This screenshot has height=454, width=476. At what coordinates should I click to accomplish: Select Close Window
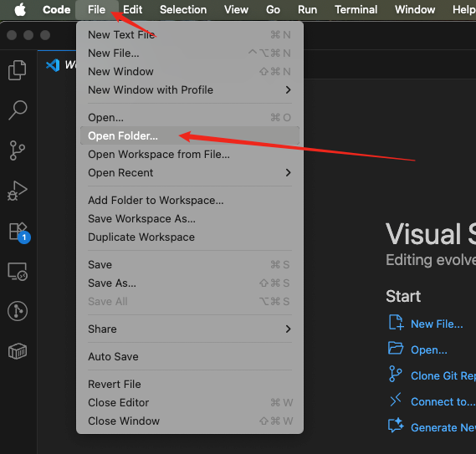click(190, 421)
